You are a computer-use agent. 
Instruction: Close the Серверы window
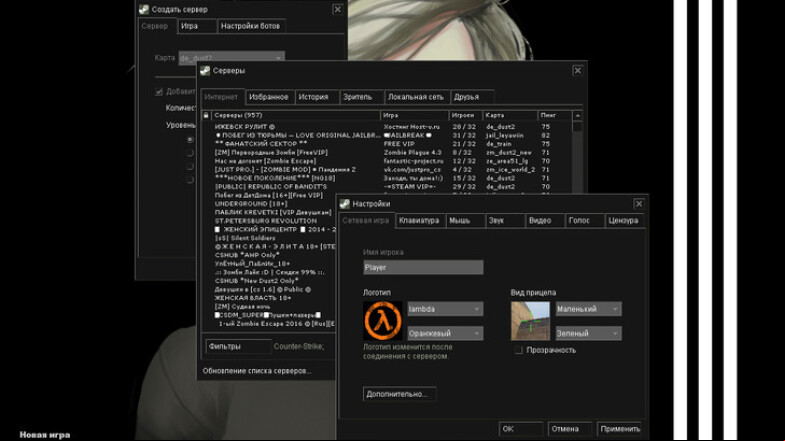pyautogui.click(x=577, y=71)
